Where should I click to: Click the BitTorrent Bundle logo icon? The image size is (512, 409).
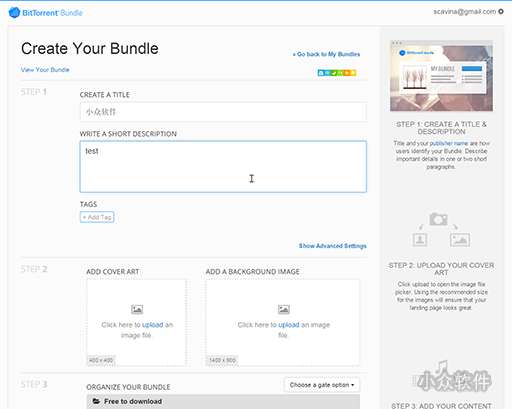(14, 13)
